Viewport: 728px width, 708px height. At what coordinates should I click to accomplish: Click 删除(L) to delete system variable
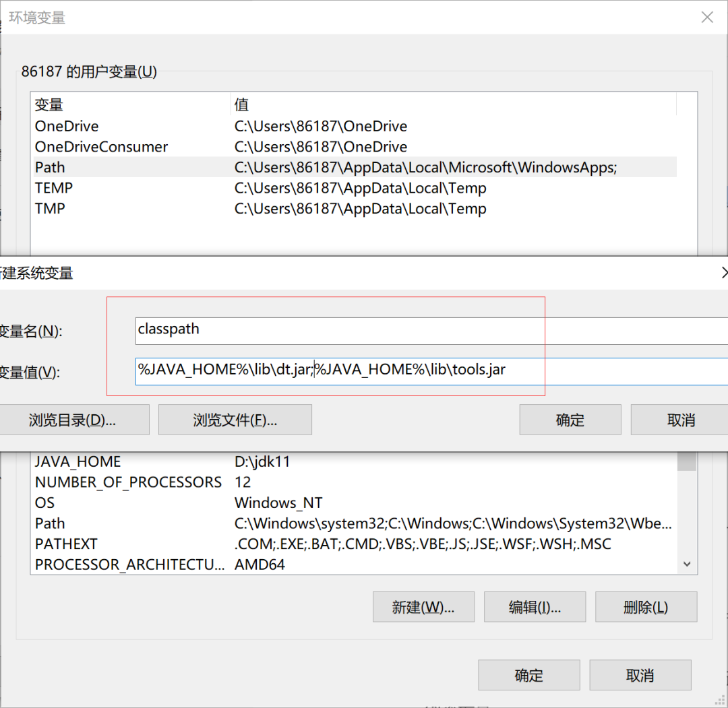(646, 607)
